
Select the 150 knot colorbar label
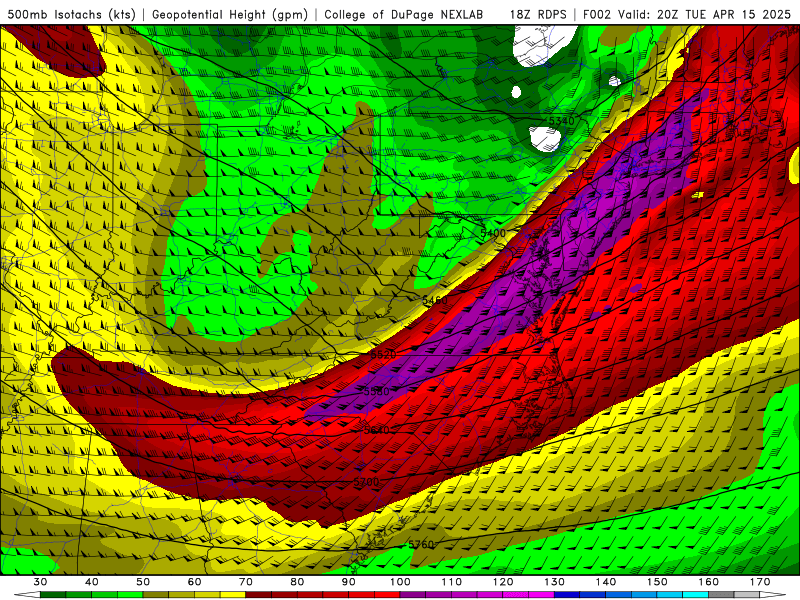[x=657, y=582]
